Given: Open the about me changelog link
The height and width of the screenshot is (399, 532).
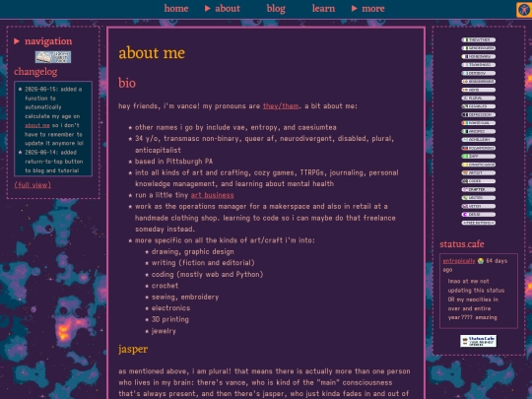Looking at the screenshot, I should click(37, 125).
